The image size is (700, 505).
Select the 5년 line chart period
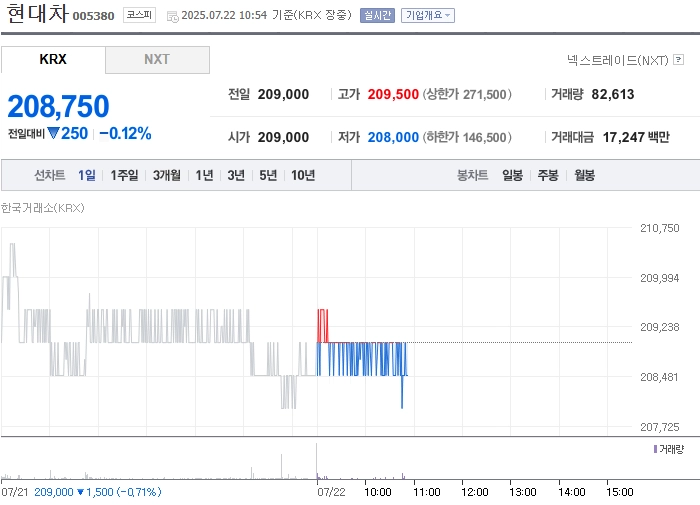pos(268,175)
